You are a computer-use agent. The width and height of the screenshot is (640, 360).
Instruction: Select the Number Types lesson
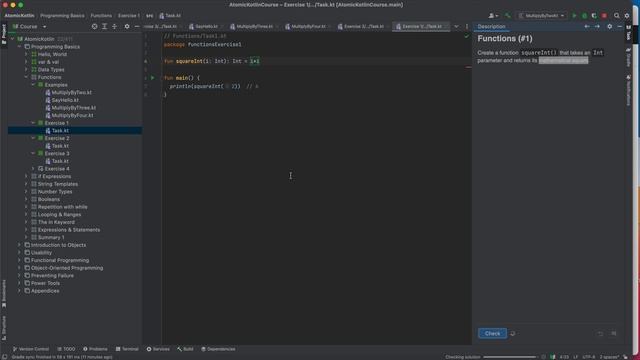55,192
